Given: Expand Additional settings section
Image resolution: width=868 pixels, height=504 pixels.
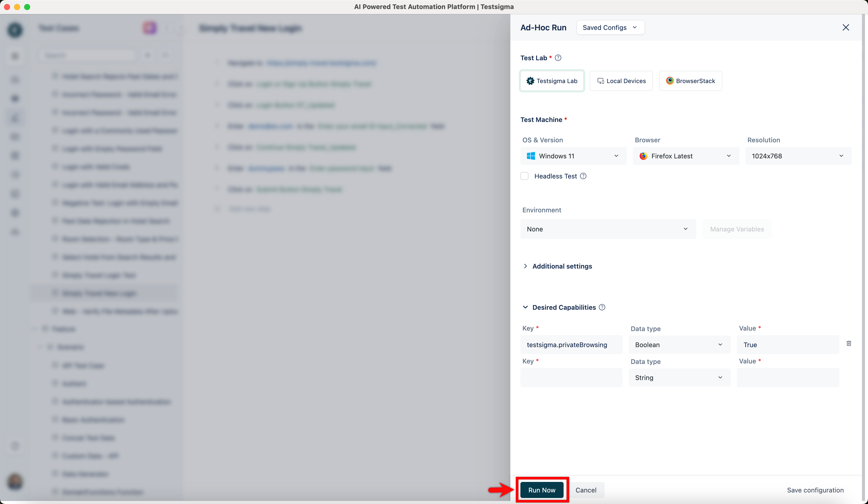Looking at the screenshot, I should [x=557, y=266].
